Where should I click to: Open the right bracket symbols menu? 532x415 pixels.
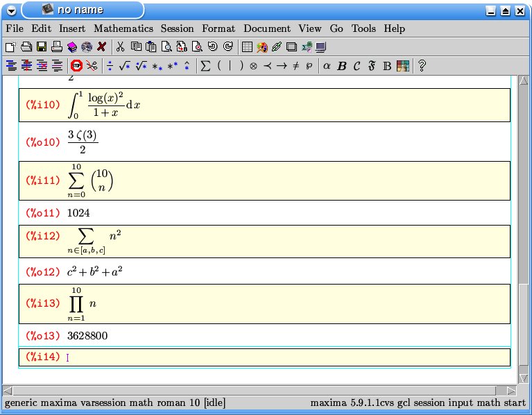[241, 65]
